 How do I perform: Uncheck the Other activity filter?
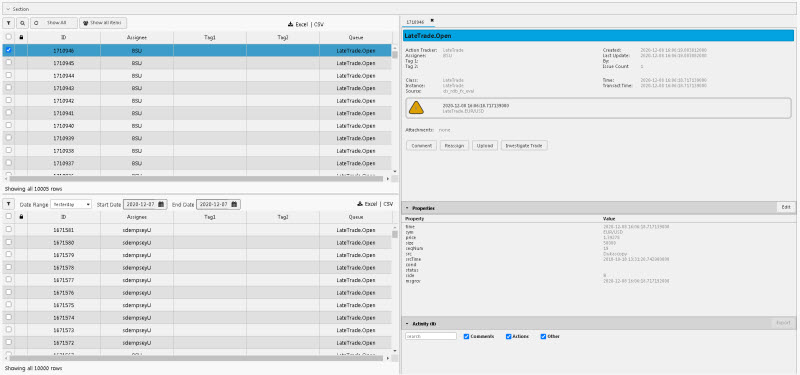coord(543,337)
